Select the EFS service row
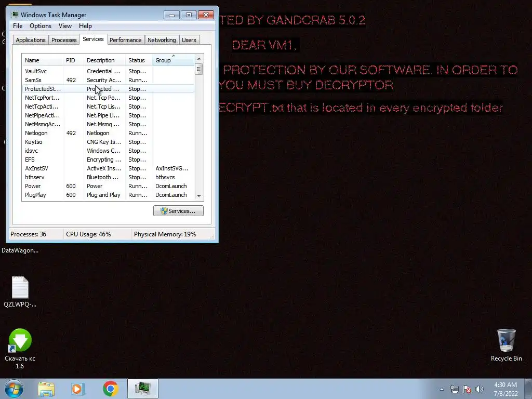 point(108,159)
